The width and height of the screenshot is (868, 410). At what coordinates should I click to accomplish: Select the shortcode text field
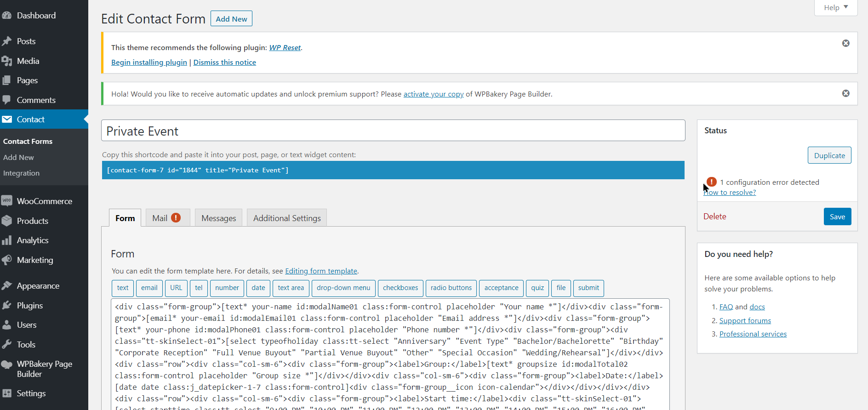click(x=393, y=170)
